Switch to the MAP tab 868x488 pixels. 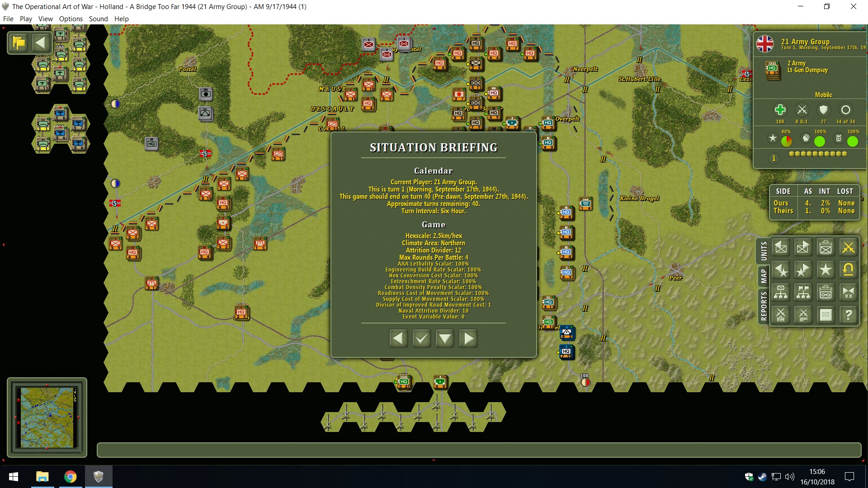[764, 276]
